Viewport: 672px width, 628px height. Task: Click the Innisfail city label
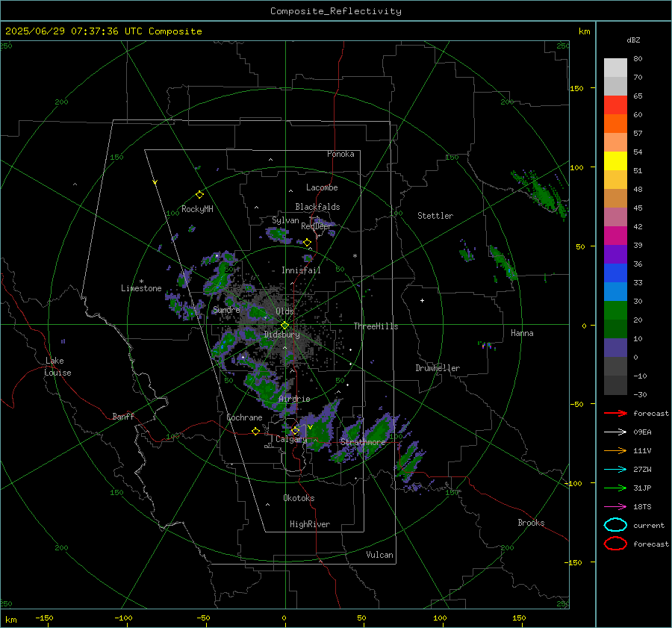[301, 270]
